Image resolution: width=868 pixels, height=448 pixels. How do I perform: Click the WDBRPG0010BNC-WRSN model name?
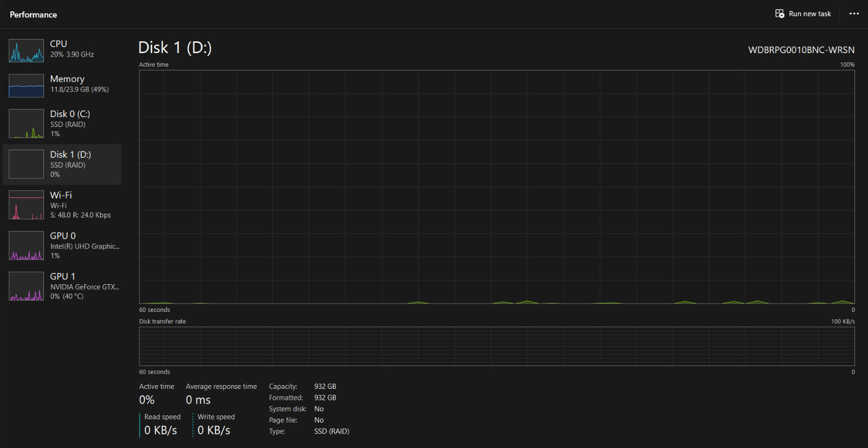(801, 50)
